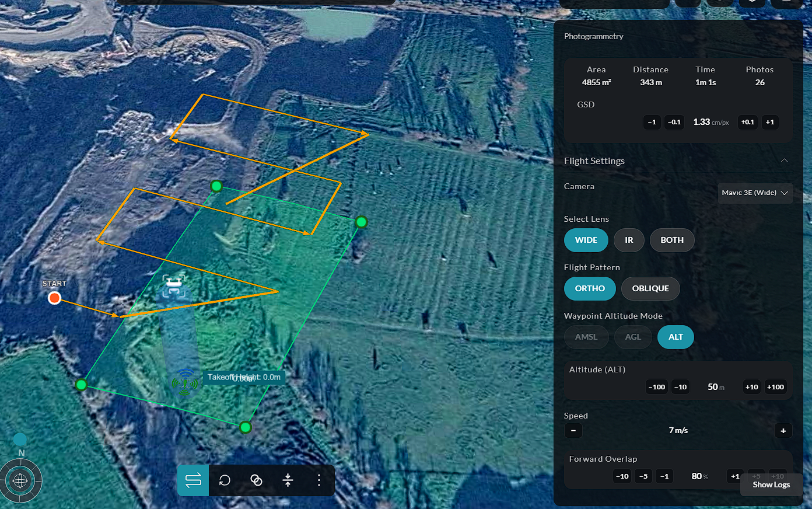Click the overlapping circles icon in bottom toolbar
812x509 pixels.
[x=256, y=480]
